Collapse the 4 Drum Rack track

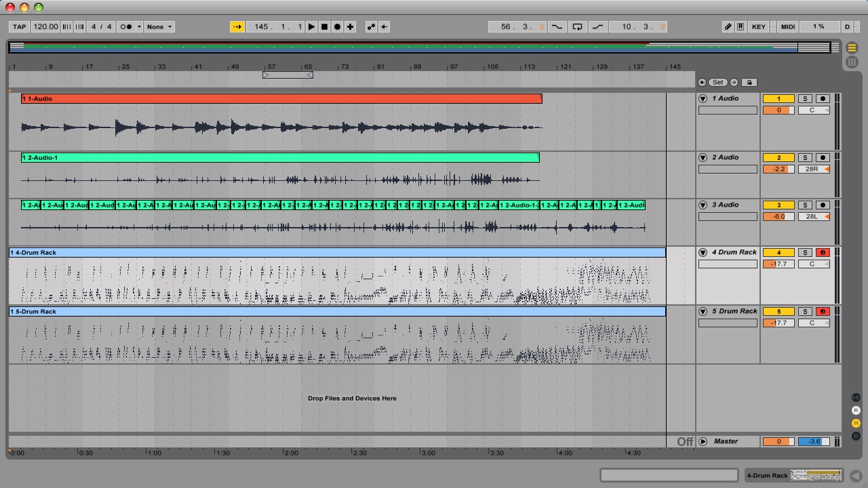pyautogui.click(x=703, y=253)
